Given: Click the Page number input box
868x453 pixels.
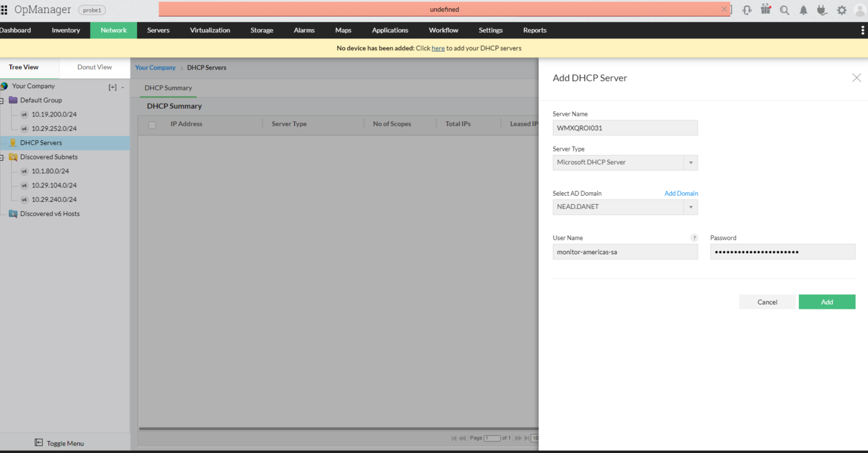Looking at the screenshot, I should pos(492,438).
